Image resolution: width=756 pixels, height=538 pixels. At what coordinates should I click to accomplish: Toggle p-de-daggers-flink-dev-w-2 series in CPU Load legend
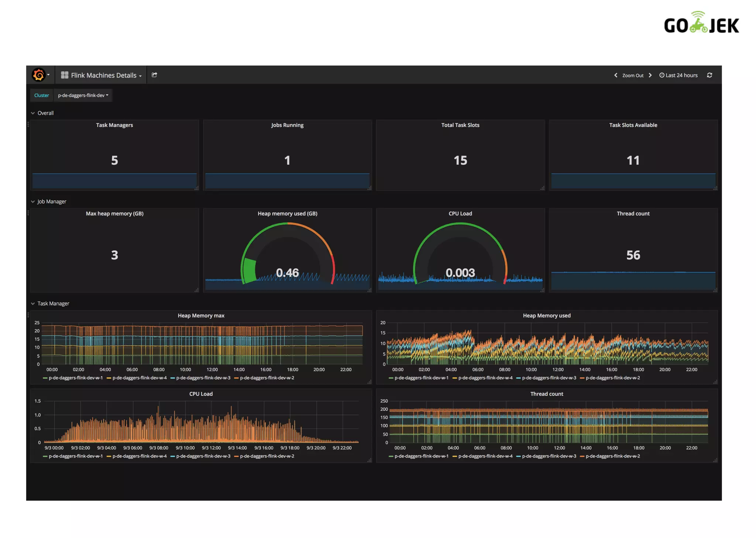[267, 456]
